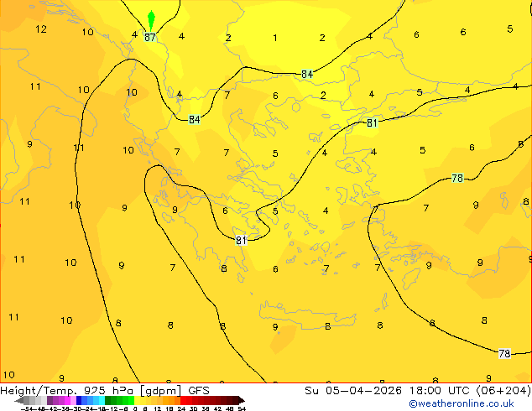This screenshot has height=411, width=532.
Task: Click the Su 05-04-2026 18:00 UTC forecast time text
Action: pos(417,391)
